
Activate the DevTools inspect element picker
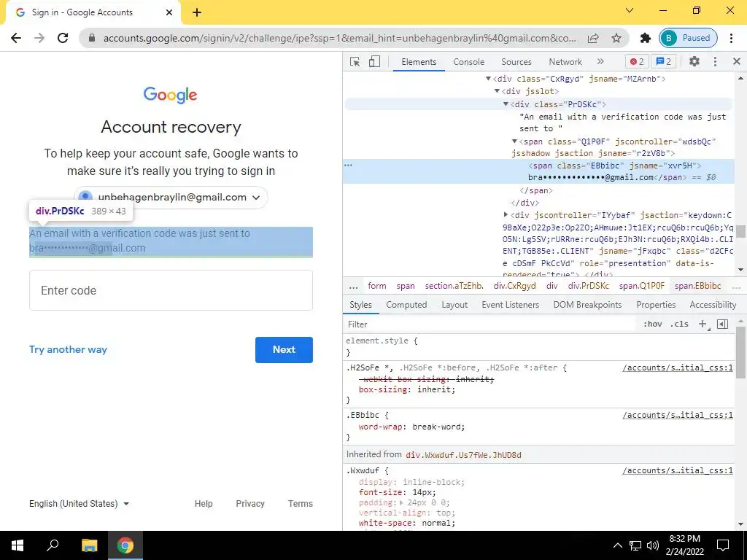click(355, 61)
